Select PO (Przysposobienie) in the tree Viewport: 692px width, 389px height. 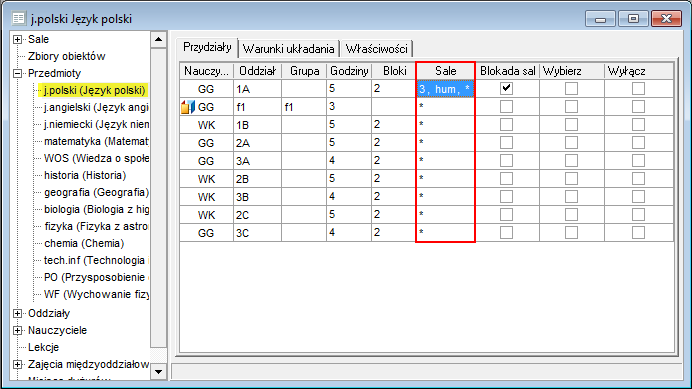click(x=96, y=277)
